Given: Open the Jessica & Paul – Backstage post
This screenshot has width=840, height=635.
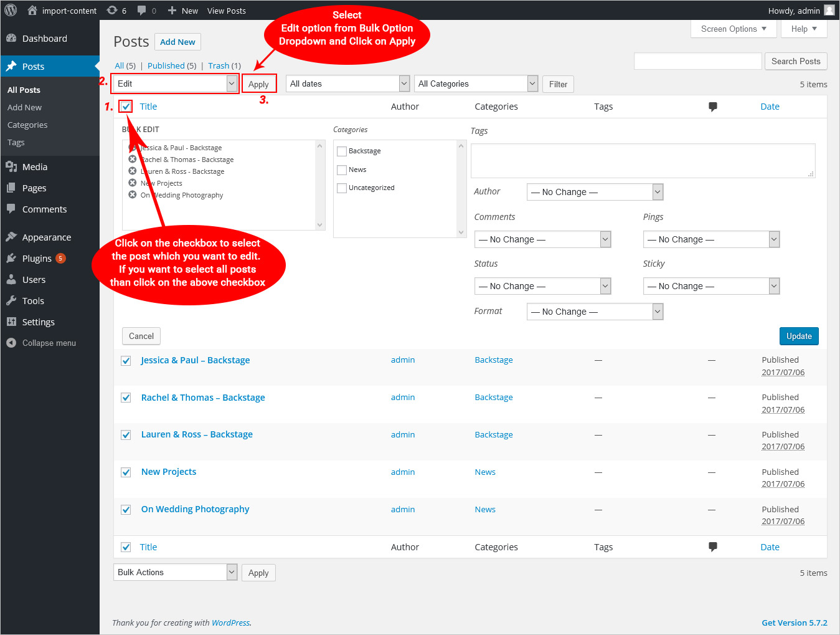Looking at the screenshot, I should click(195, 360).
